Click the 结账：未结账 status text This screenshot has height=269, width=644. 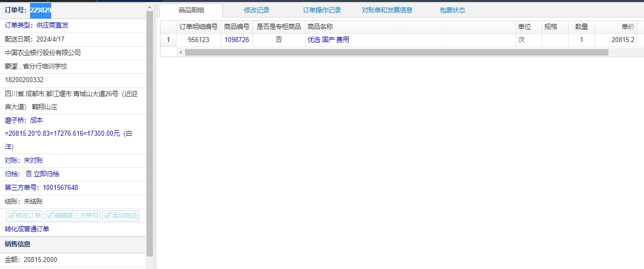[24, 201]
